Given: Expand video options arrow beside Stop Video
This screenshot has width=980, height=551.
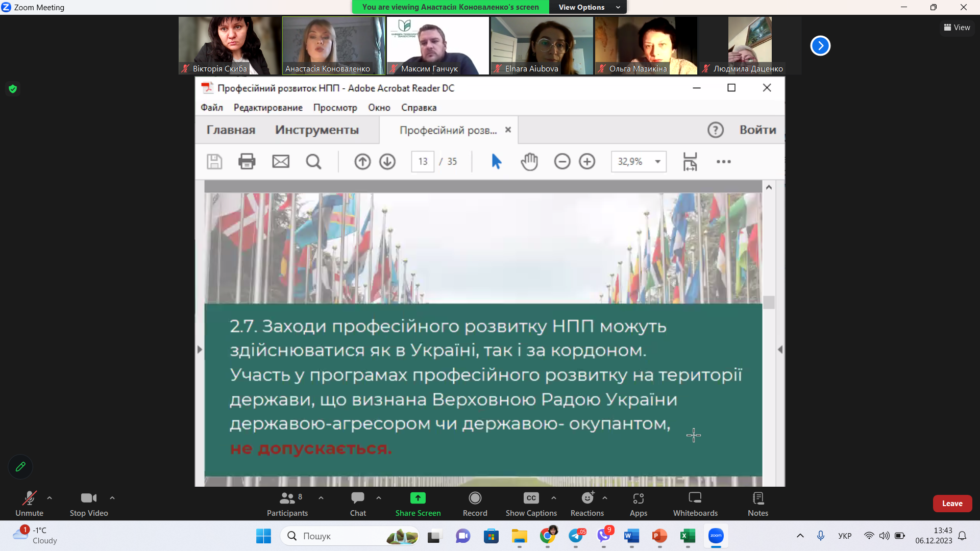Looking at the screenshot, I should (x=112, y=497).
